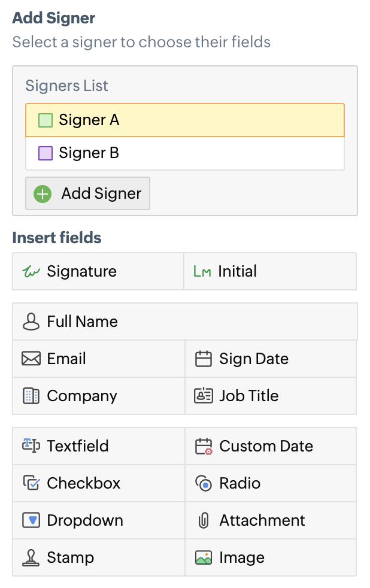370x588 pixels.
Task: Click the Attachment paperclip icon
Action: coord(204,520)
